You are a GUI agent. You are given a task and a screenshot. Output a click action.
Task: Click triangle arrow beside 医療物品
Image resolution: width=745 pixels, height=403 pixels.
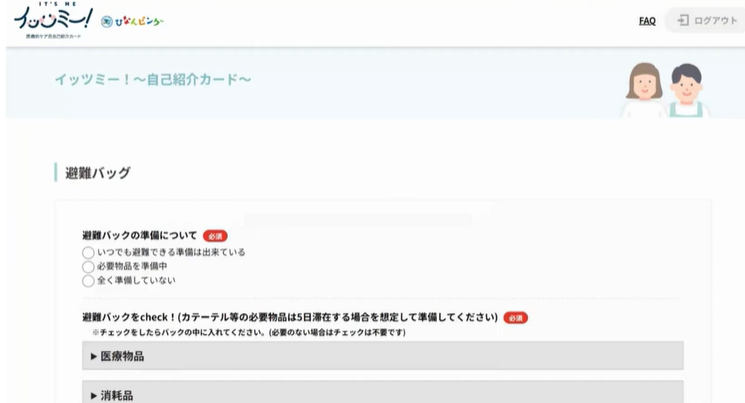pyautogui.click(x=94, y=356)
